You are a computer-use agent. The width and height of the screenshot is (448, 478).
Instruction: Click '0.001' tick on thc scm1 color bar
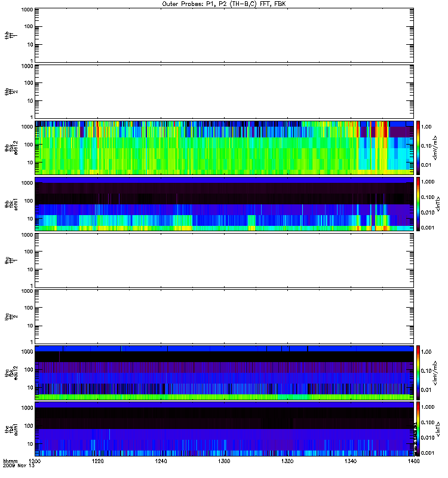[428, 453]
